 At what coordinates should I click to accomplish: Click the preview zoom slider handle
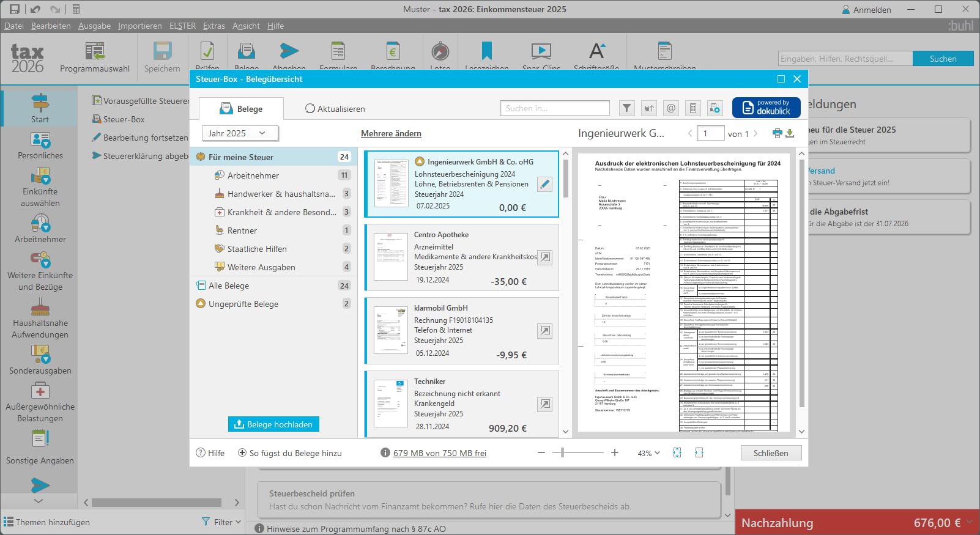562,452
